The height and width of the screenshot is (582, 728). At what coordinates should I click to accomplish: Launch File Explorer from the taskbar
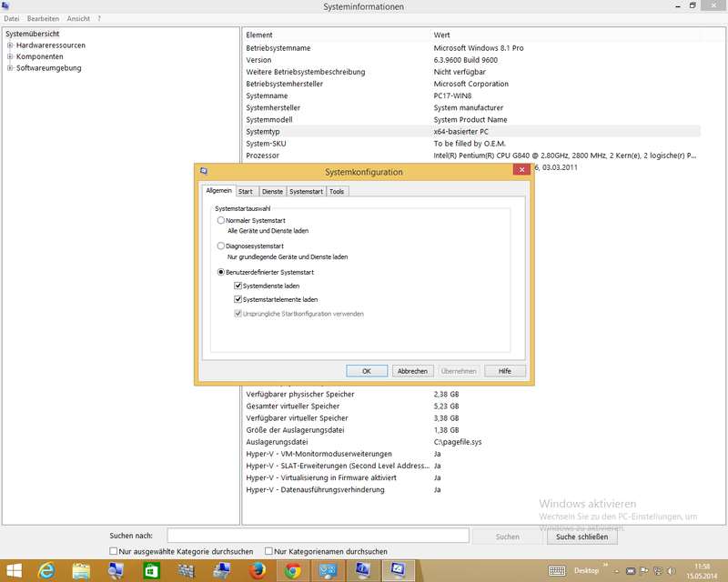tap(82, 570)
